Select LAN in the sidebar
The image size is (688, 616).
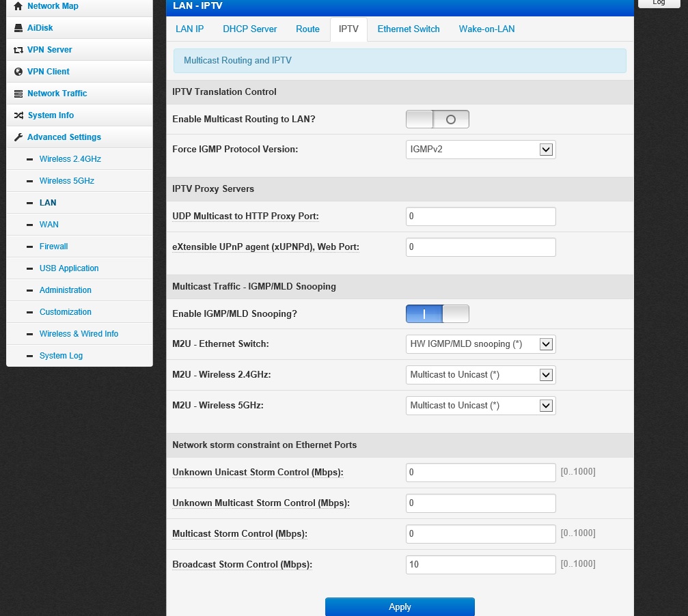(48, 203)
